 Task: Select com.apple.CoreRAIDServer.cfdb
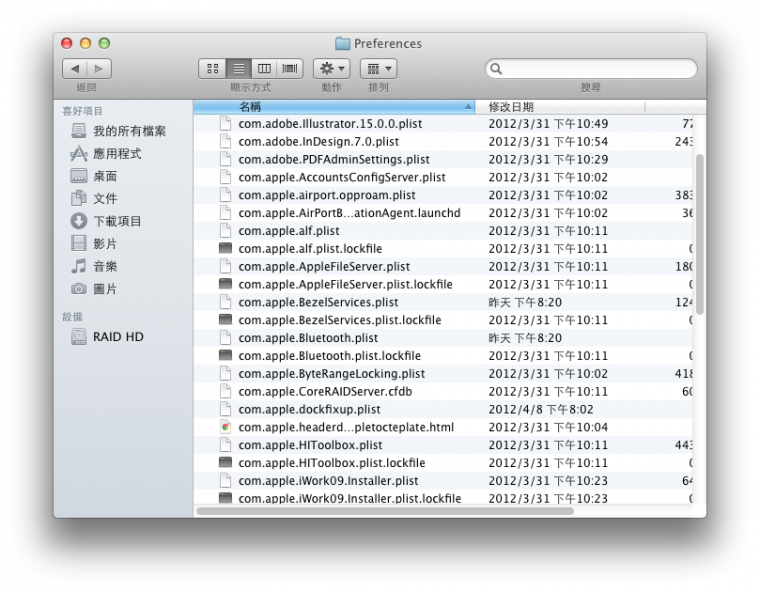coord(325,392)
